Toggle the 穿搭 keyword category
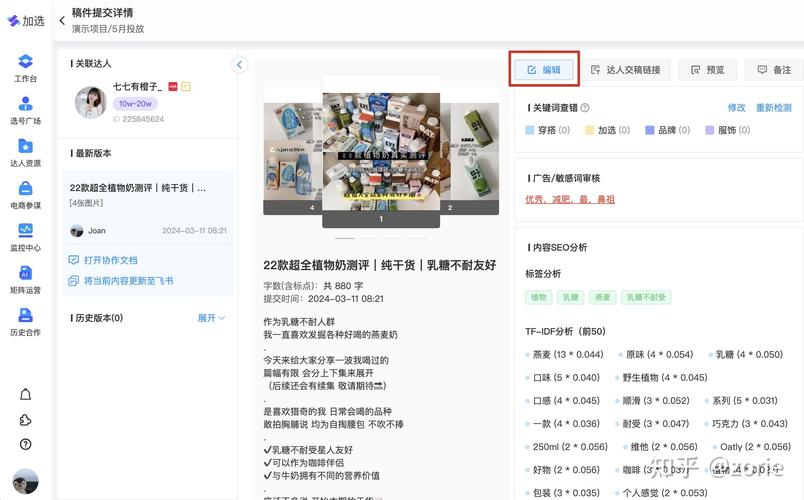 click(x=548, y=130)
